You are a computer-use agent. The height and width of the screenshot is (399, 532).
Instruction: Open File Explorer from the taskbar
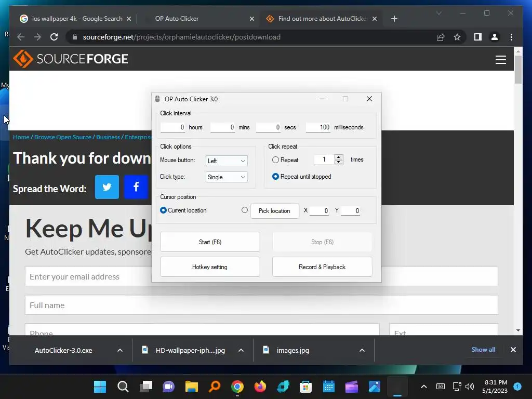(x=192, y=387)
